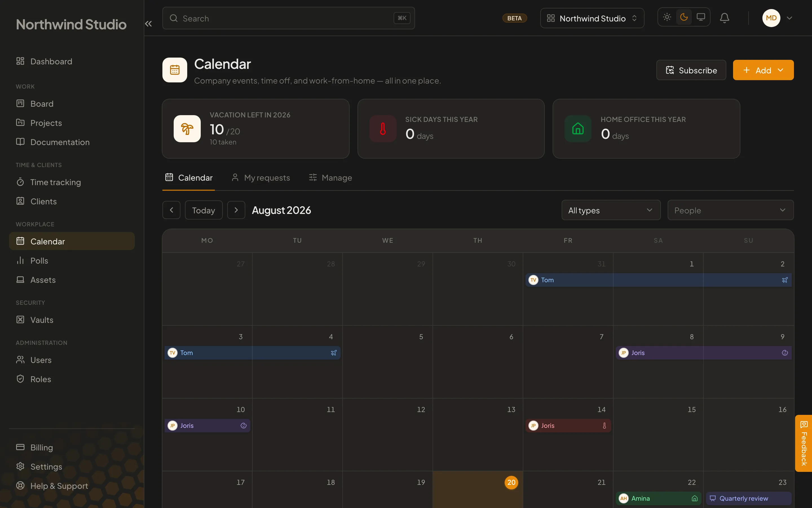Viewport: 812px width, 508px height.
Task: Open Joris's event on August 8
Action: 704,353
